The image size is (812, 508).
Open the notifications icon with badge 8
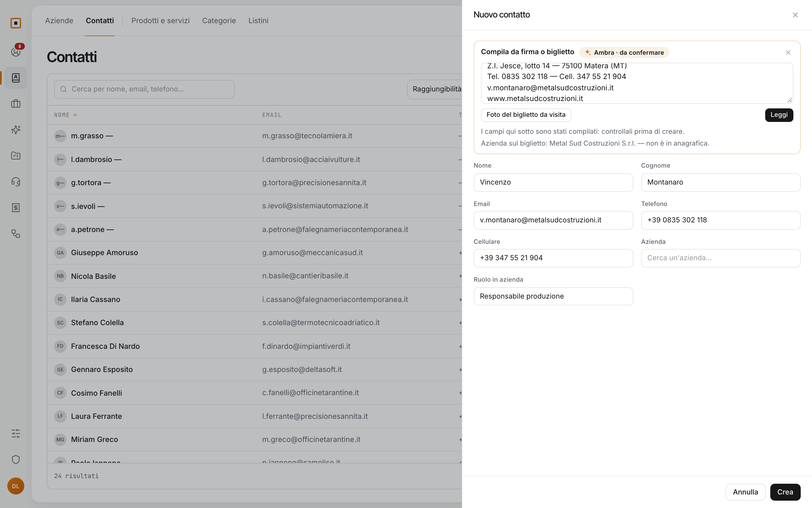click(x=16, y=51)
